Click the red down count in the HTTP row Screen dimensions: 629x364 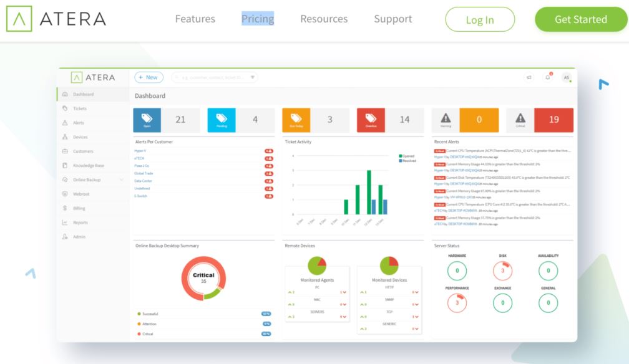pos(416,292)
